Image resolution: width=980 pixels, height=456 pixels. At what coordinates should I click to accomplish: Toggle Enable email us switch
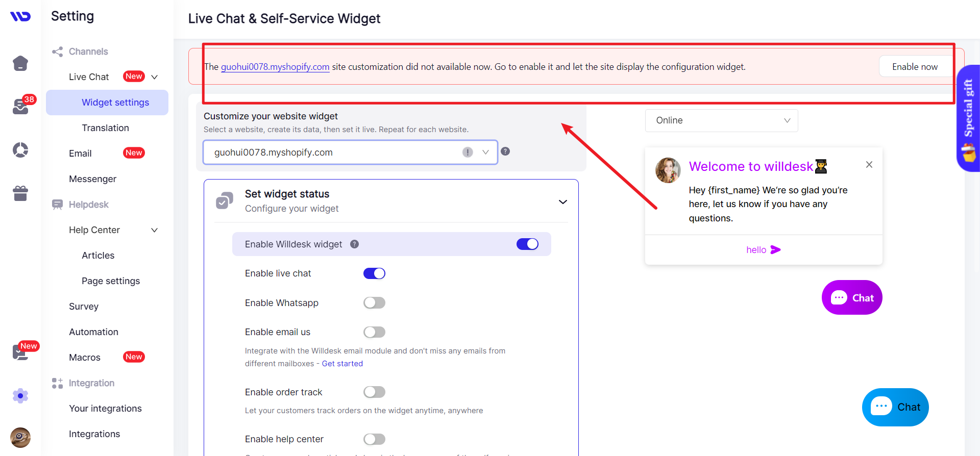[x=374, y=332]
